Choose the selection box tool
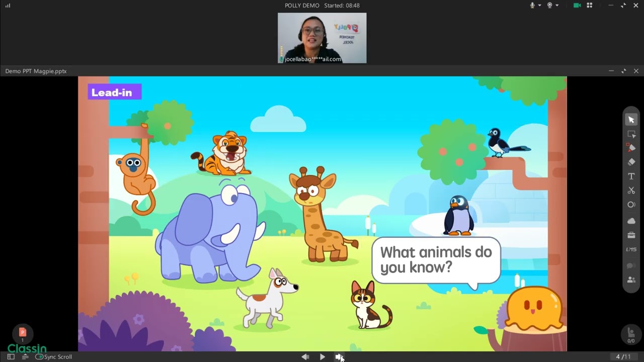The height and width of the screenshot is (362, 644). (631, 134)
